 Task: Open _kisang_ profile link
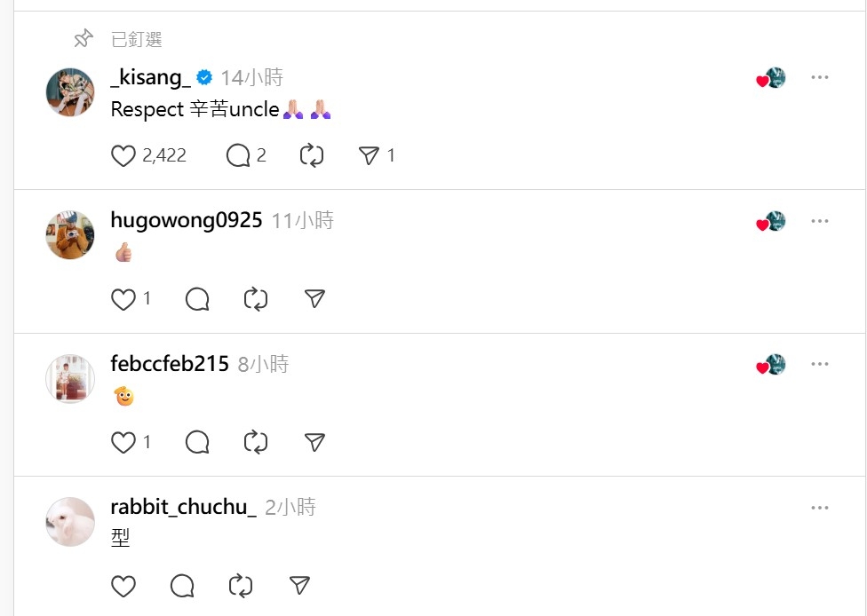click(150, 78)
